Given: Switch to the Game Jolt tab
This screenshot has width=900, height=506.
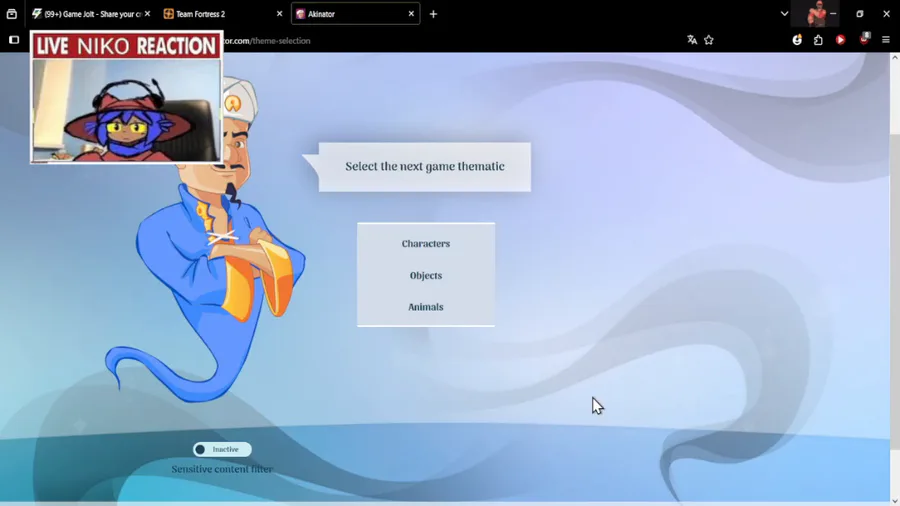Looking at the screenshot, I should tap(87, 14).
